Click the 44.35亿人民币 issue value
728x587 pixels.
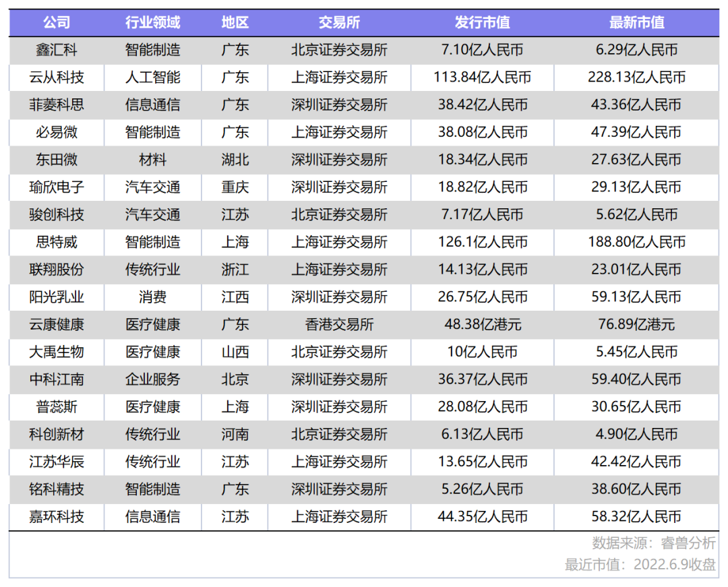pos(483,516)
